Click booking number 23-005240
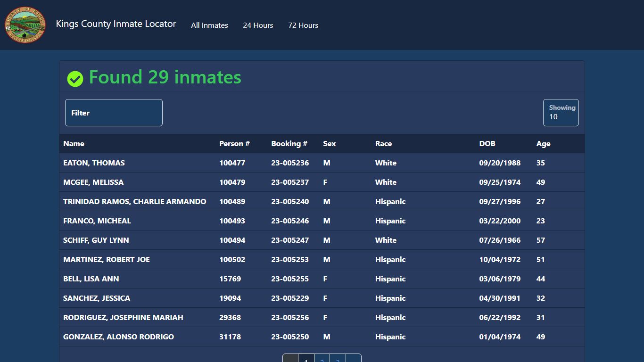644x362 pixels. pyautogui.click(x=290, y=202)
